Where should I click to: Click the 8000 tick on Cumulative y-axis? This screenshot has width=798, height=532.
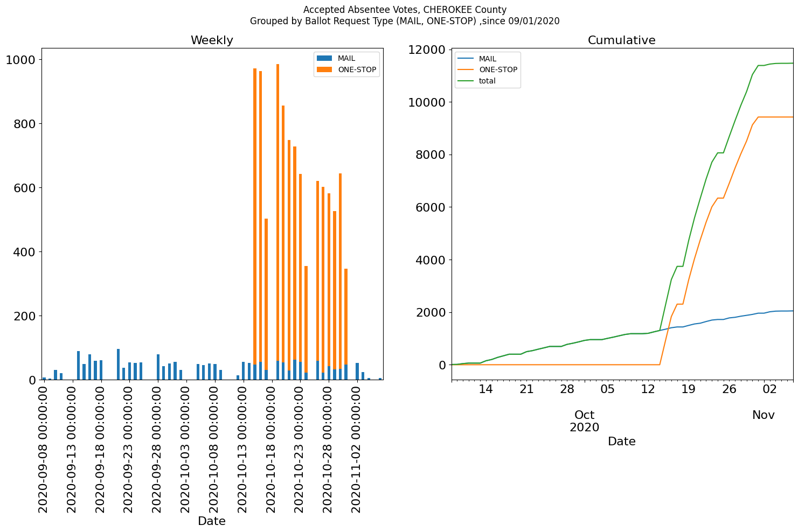[431, 155]
